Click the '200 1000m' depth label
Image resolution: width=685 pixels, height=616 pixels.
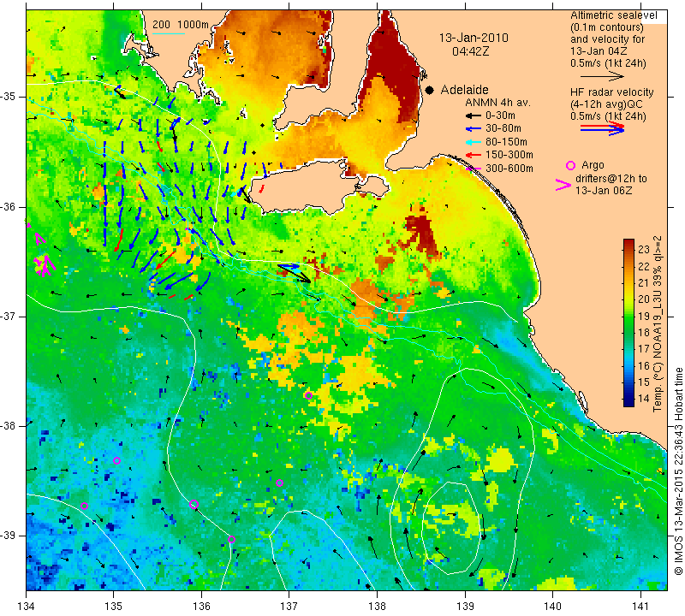point(181,25)
